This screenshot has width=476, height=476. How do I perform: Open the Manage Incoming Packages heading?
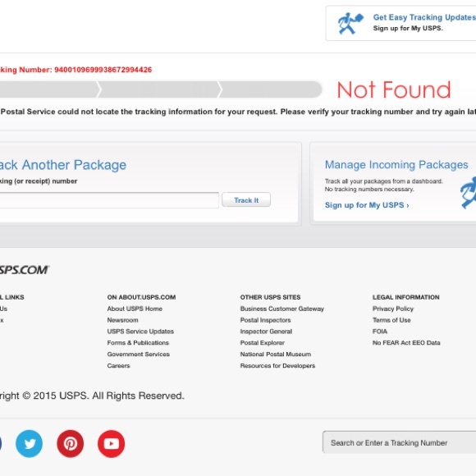coord(396,164)
